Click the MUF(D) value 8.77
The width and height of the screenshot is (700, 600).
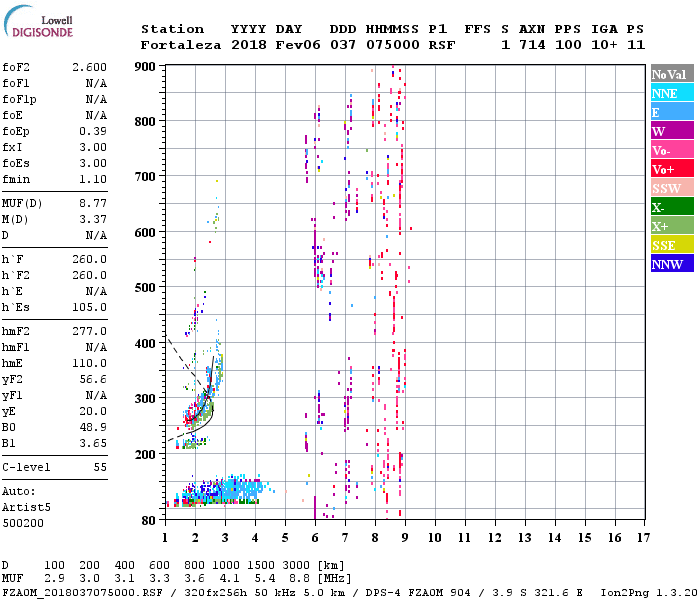[x=93, y=204]
